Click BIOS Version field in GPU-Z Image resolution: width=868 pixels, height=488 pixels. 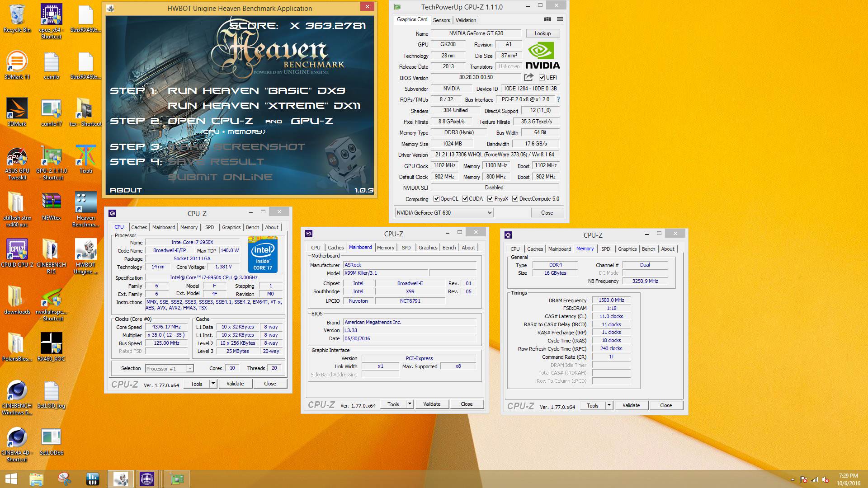click(x=476, y=77)
